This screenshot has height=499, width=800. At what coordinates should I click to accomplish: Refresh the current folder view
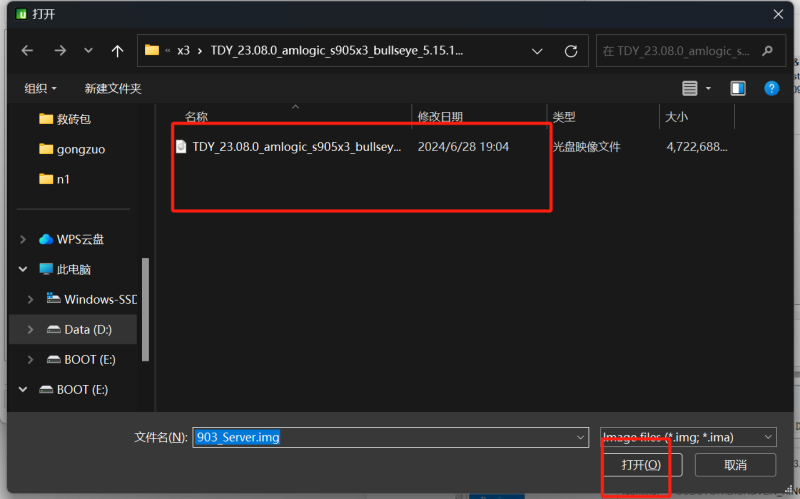click(570, 51)
